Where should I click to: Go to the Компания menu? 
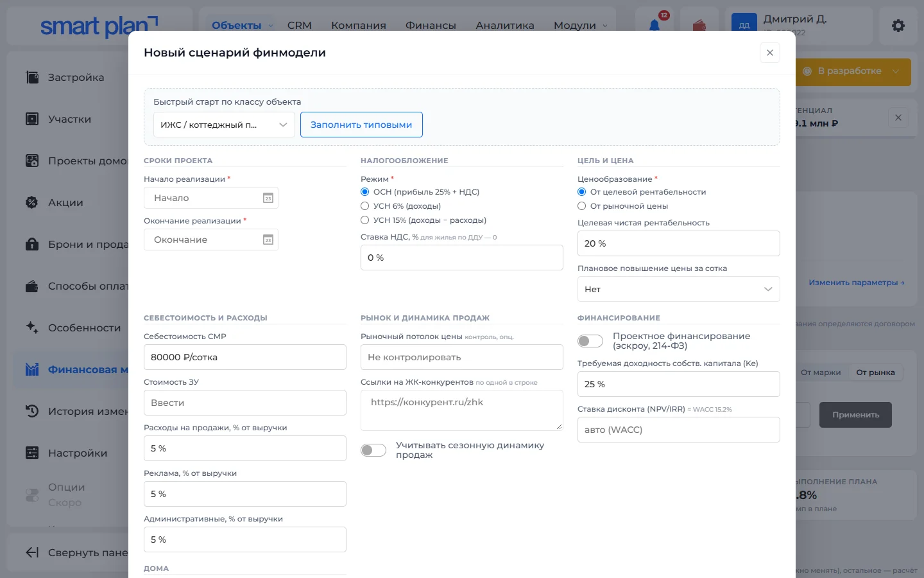[359, 26]
